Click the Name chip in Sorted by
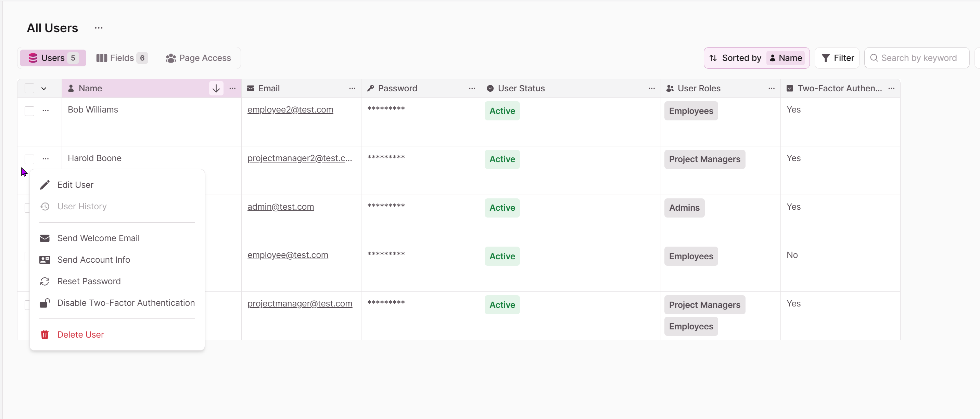Viewport: 980px width, 419px height. (785, 58)
